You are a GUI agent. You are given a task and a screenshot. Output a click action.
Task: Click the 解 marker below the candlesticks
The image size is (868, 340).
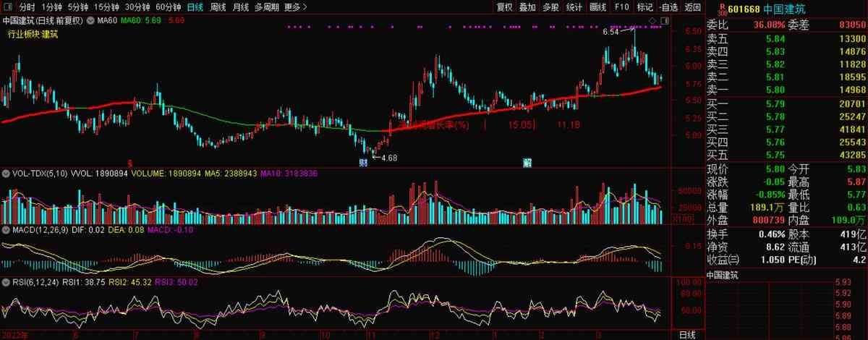click(x=528, y=162)
